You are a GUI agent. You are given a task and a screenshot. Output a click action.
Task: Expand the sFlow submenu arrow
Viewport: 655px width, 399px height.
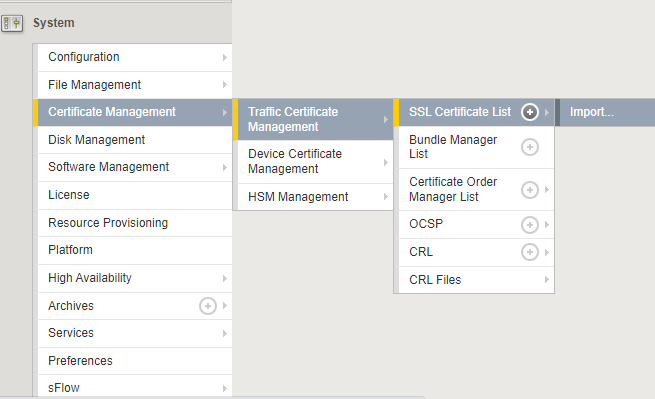point(225,388)
